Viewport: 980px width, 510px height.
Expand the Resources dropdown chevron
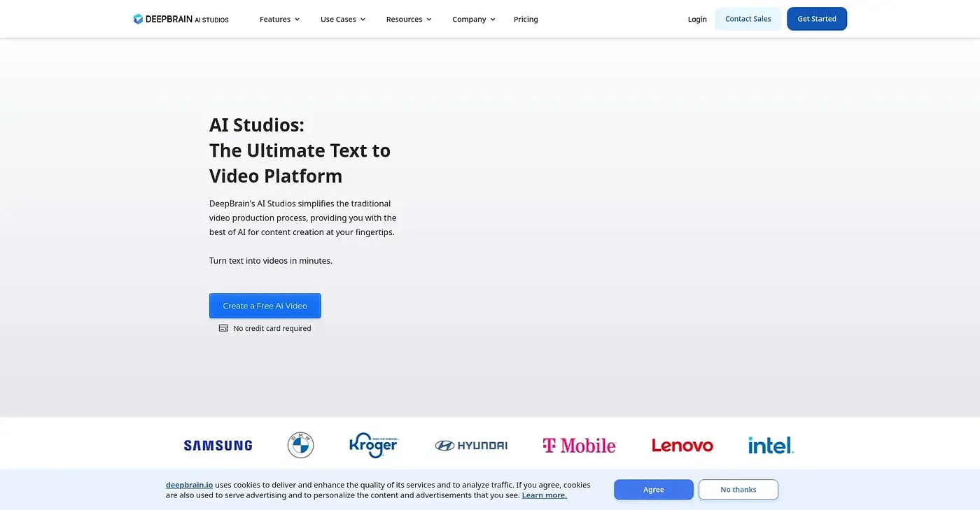click(x=429, y=20)
